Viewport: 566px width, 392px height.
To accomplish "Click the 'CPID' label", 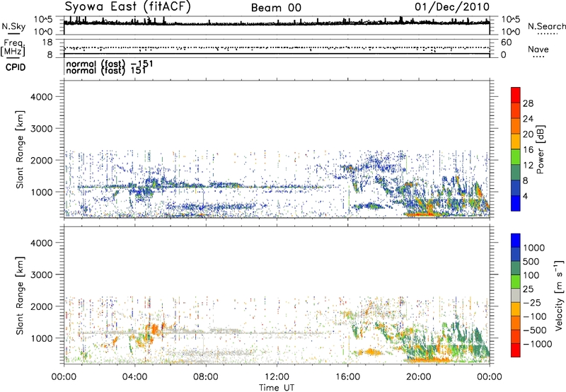I will pos(16,67).
